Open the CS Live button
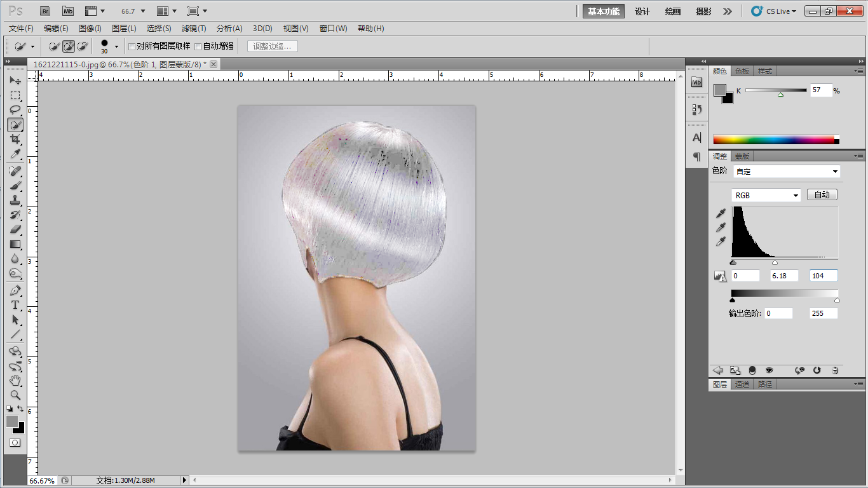This screenshot has width=868, height=488. coord(773,11)
